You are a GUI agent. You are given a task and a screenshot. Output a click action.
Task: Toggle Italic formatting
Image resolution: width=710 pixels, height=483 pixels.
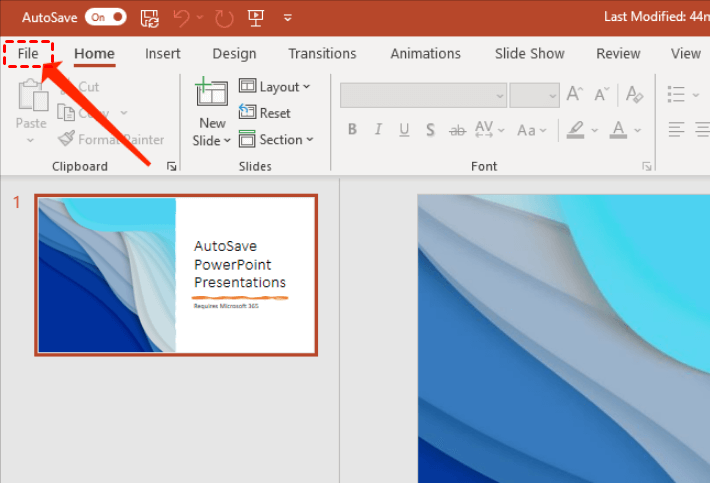(x=378, y=129)
